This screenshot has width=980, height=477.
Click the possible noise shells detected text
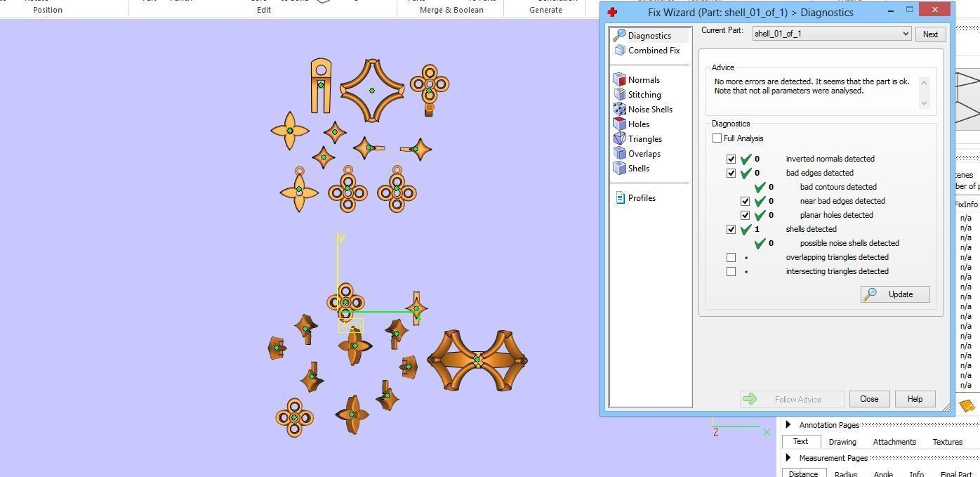[x=849, y=243]
